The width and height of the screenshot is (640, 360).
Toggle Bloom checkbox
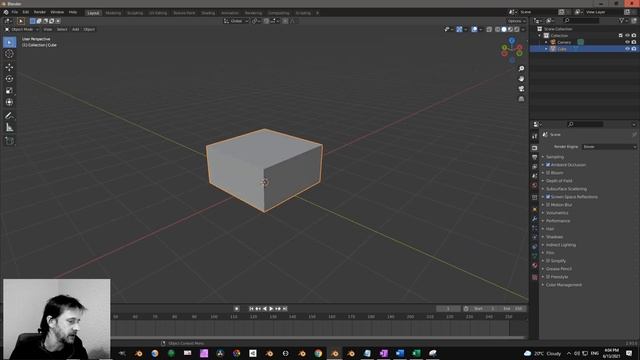[548, 173]
